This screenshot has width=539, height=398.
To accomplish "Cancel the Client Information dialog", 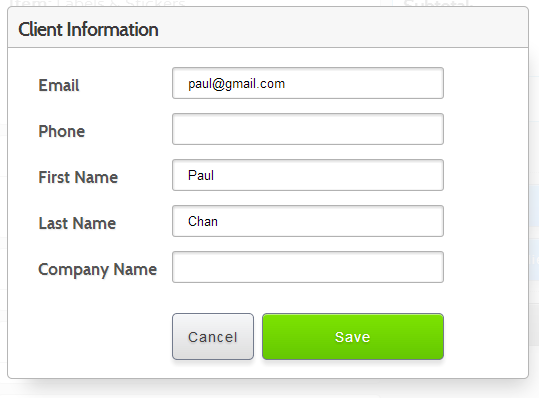I will [213, 336].
